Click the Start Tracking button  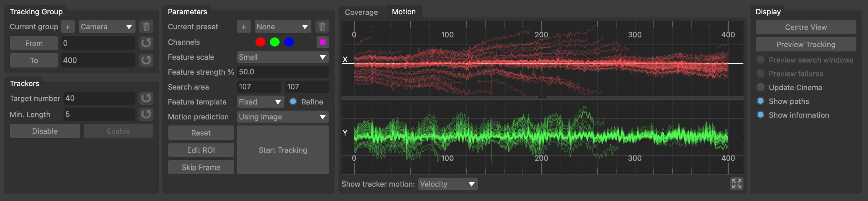pos(283,150)
